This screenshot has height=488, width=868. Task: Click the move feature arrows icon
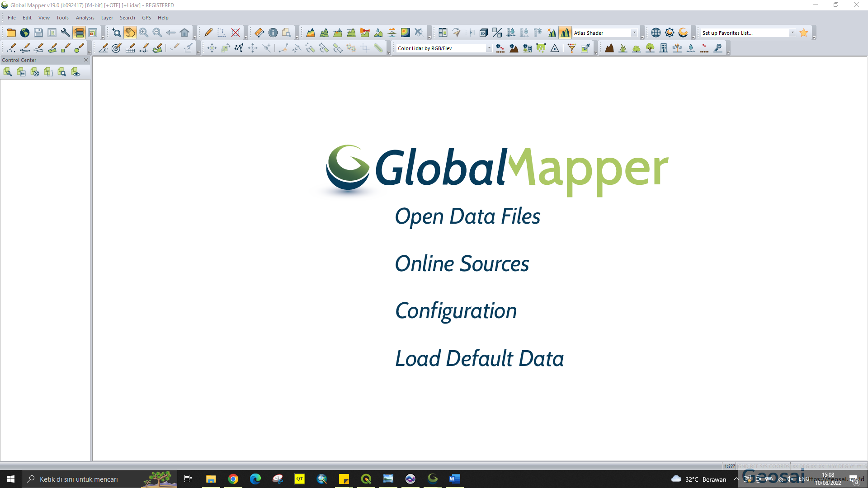[x=212, y=48]
